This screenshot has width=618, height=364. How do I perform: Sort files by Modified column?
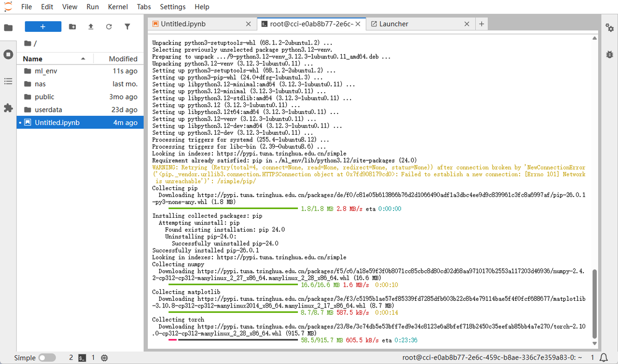[x=118, y=59]
